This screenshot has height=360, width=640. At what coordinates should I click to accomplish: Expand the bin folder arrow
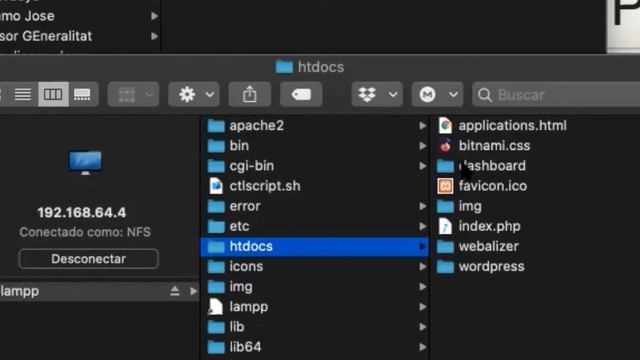coord(422,146)
